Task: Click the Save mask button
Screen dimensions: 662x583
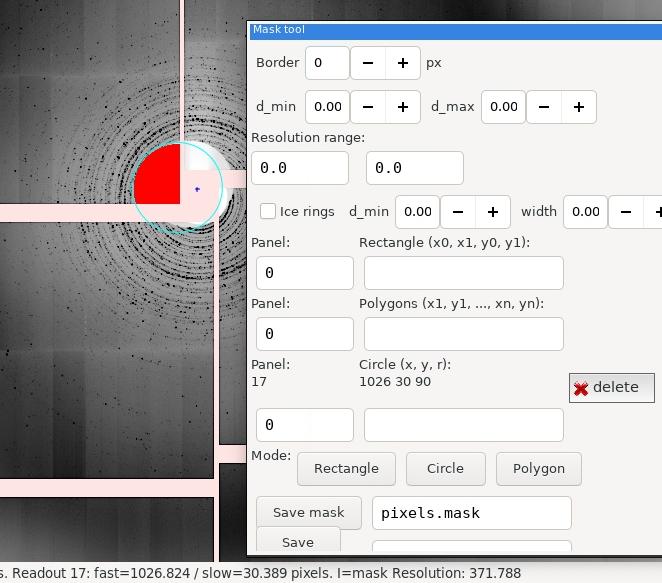Action: click(309, 512)
